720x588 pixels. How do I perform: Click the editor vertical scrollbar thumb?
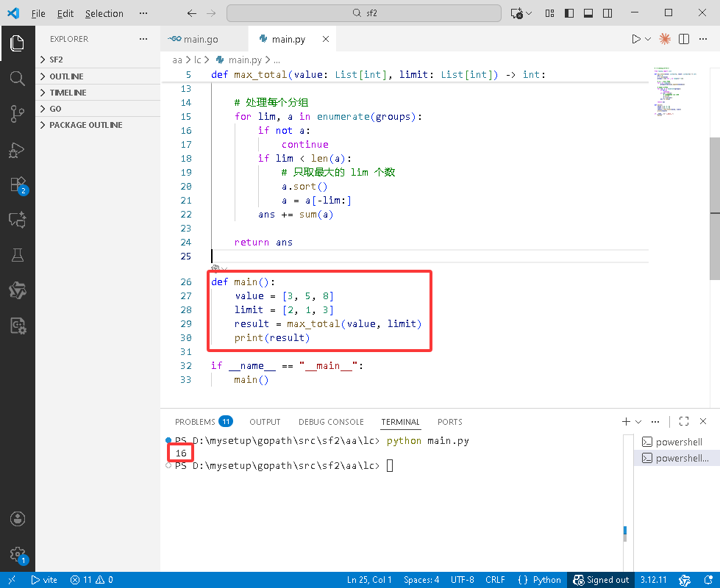(x=715, y=209)
